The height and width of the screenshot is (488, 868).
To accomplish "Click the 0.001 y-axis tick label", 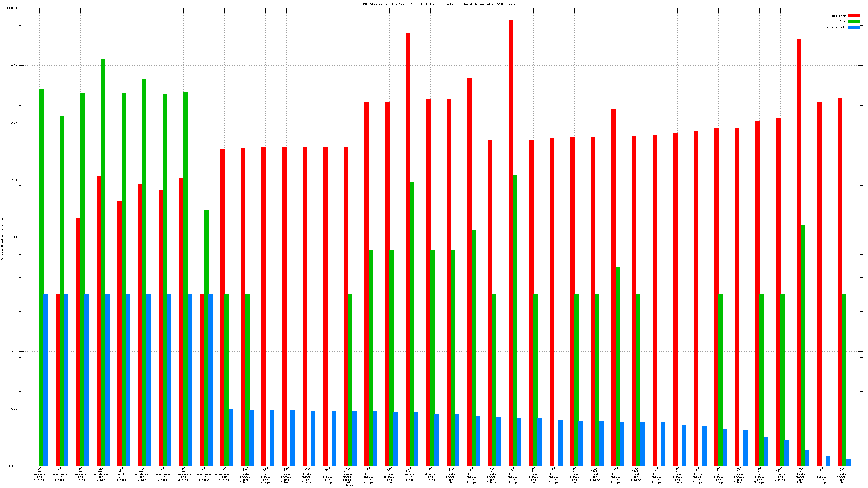I will pyautogui.click(x=13, y=466).
